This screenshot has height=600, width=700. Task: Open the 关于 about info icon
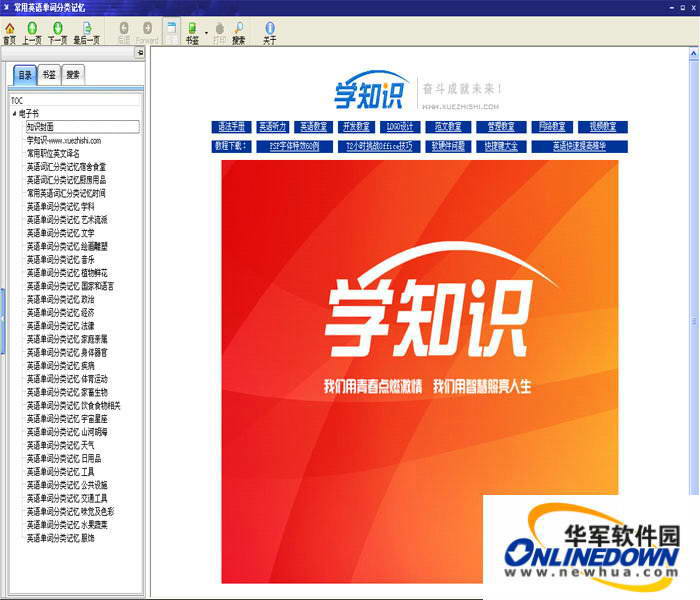[270, 33]
